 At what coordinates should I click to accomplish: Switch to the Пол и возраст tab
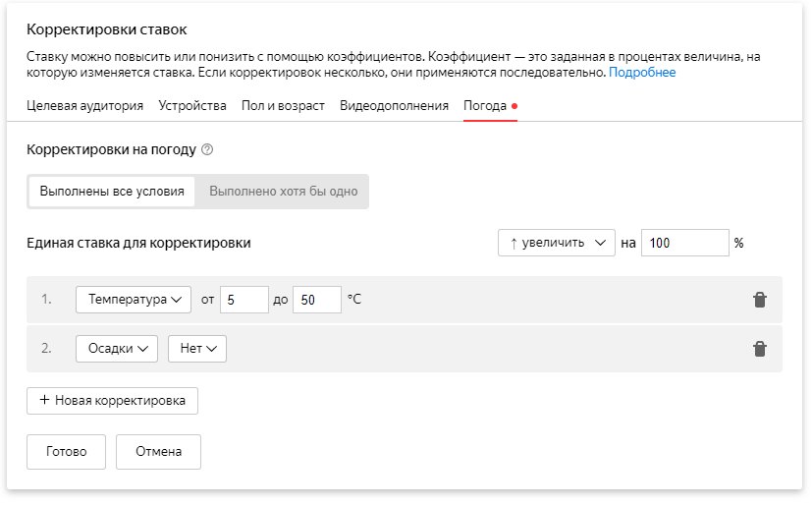pyautogui.click(x=283, y=106)
